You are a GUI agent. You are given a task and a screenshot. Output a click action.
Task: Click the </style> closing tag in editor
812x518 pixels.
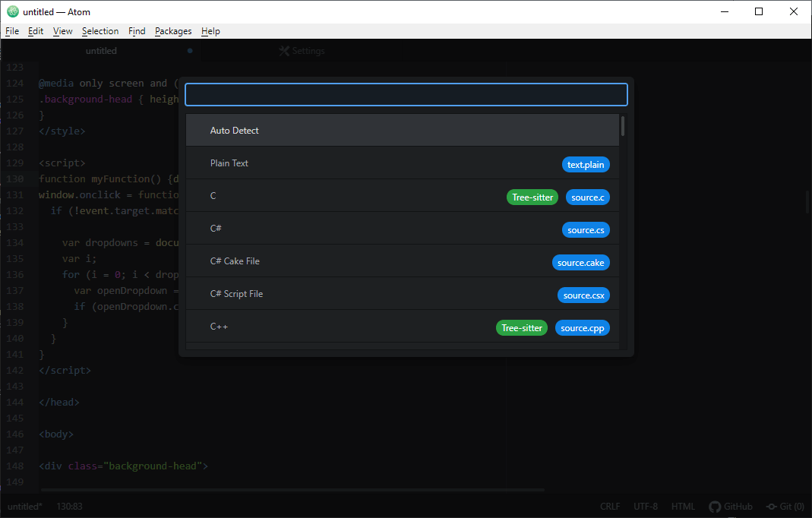[x=62, y=131]
